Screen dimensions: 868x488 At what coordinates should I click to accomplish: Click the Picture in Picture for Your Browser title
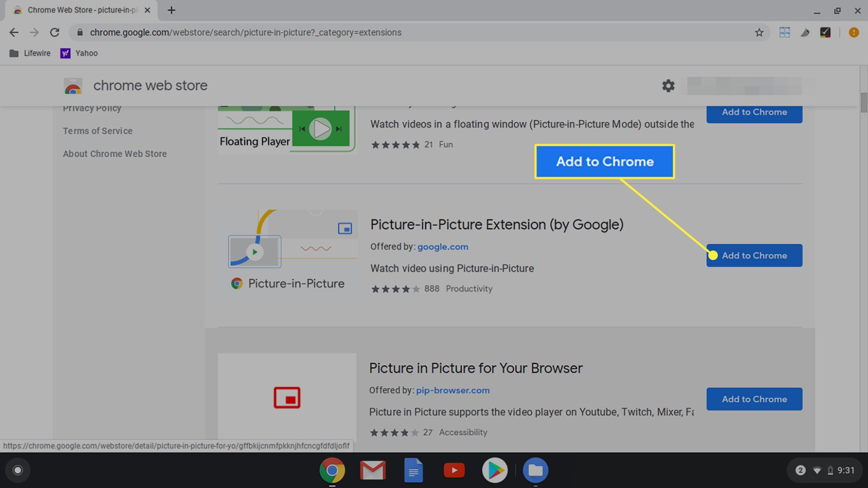tap(476, 368)
